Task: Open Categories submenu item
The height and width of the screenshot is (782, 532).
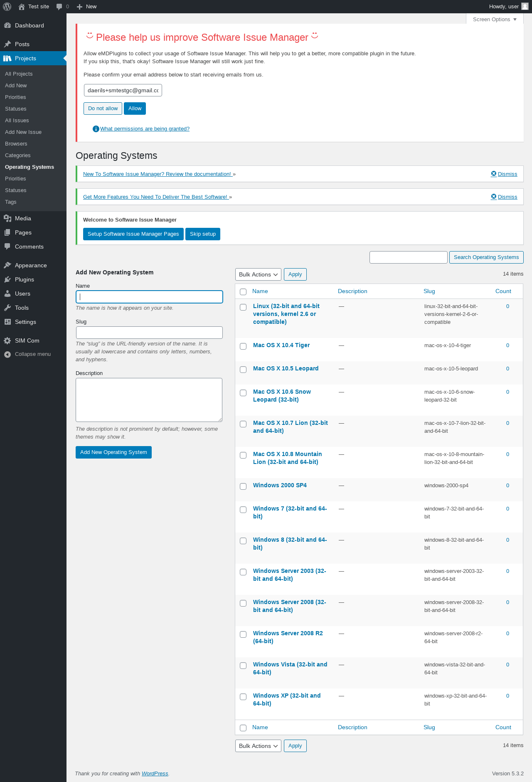Action: click(18, 155)
